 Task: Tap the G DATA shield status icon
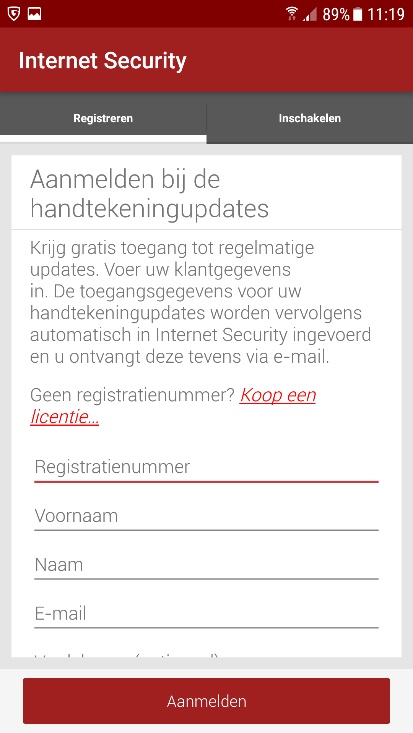tap(14, 14)
